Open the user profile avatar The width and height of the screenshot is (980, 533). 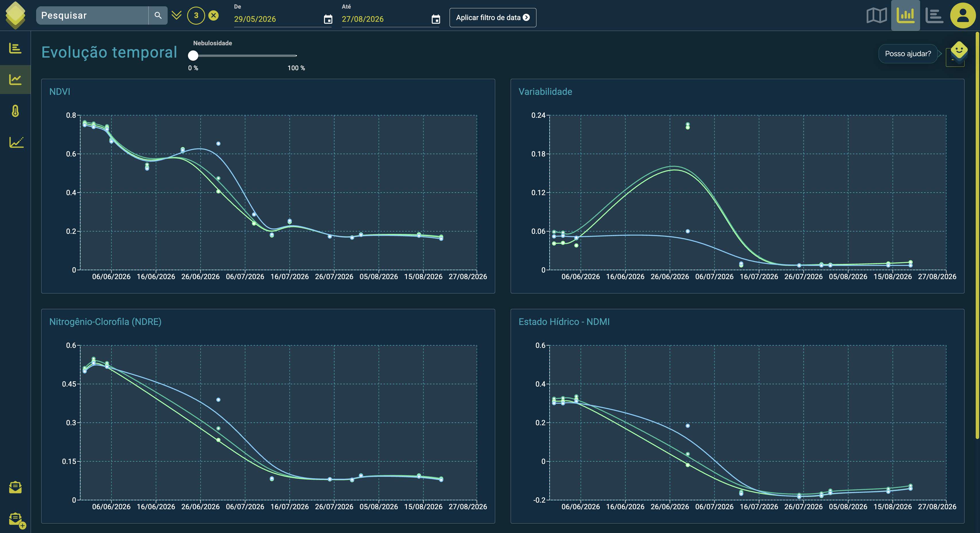[963, 15]
